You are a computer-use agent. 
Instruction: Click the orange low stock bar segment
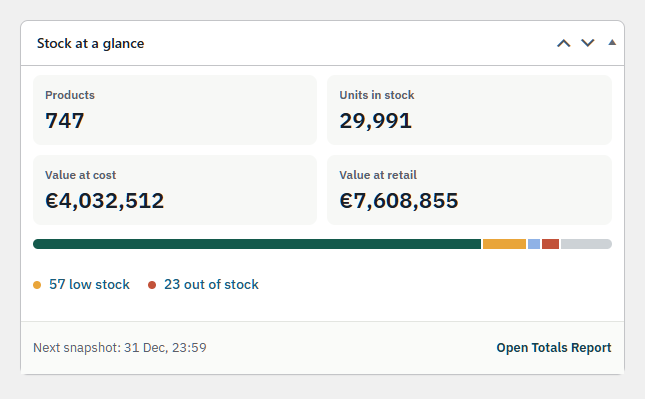504,244
